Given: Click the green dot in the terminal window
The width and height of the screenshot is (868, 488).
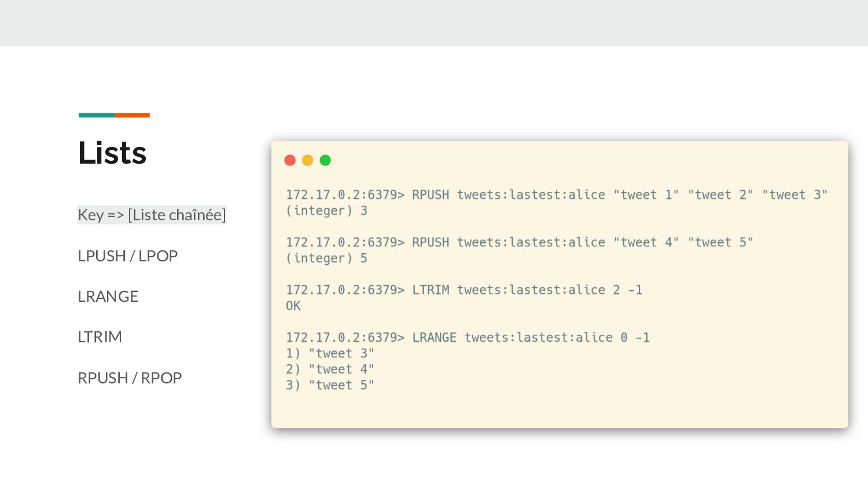Looking at the screenshot, I should (x=325, y=160).
